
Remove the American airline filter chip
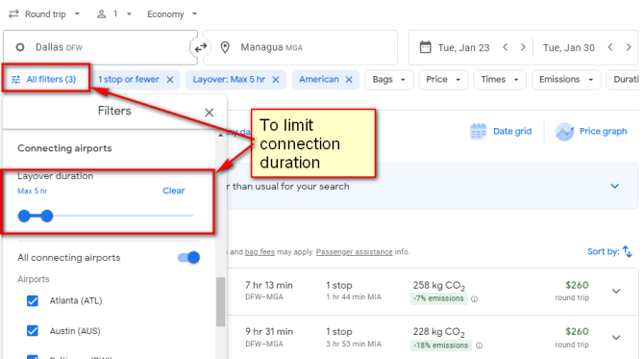tap(349, 80)
